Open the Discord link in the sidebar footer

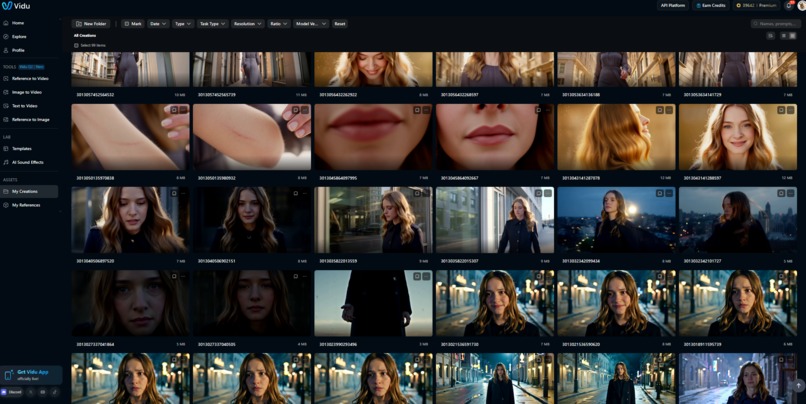point(11,392)
